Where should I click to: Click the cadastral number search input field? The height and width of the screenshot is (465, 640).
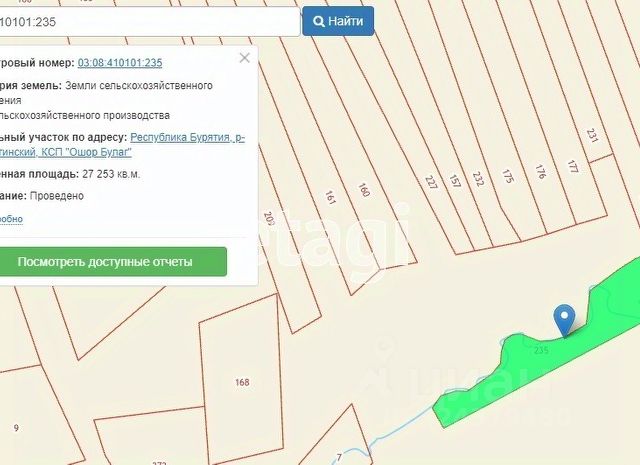[149, 21]
